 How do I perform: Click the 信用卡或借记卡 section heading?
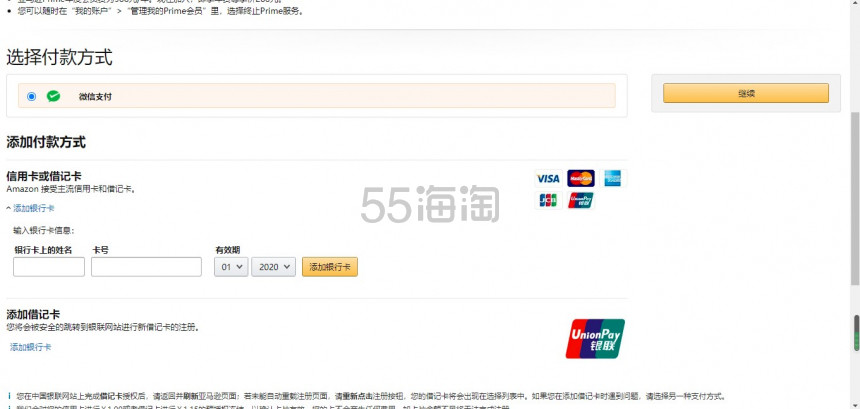[x=44, y=176]
